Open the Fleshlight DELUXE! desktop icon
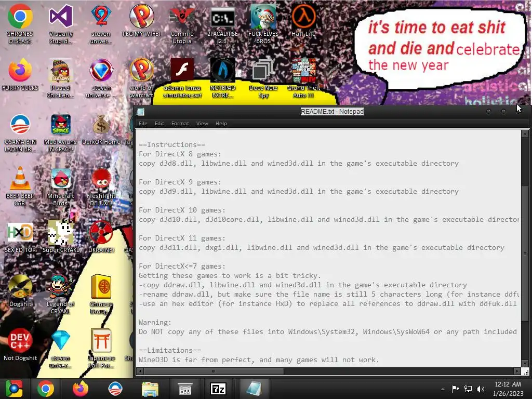Screen dimensions: 532x399 (x=101, y=186)
